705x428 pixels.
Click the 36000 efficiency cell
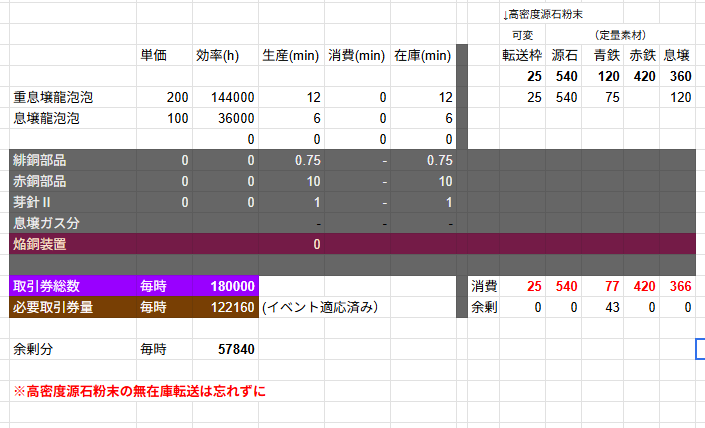(x=225, y=118)
